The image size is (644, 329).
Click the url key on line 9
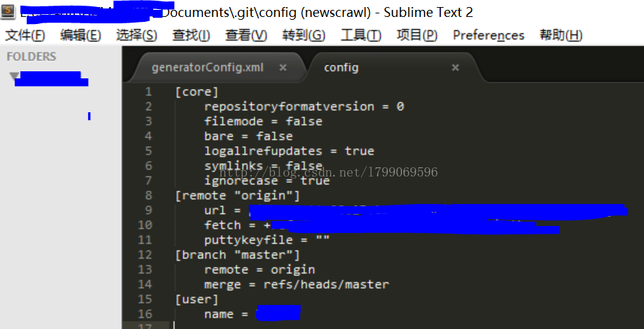point(215,210)
